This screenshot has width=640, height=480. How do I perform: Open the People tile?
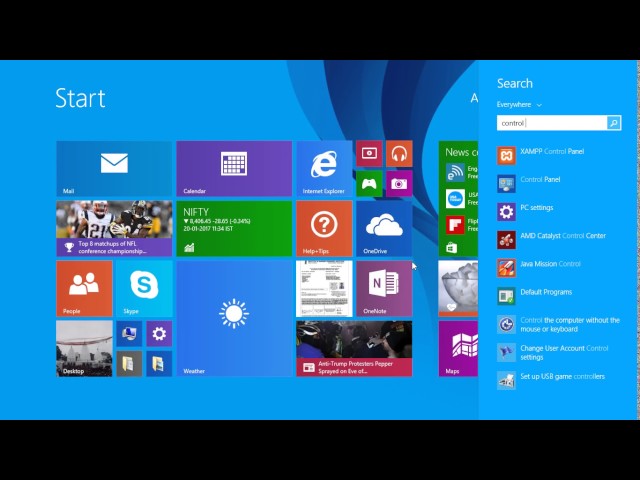pos(84,289)
